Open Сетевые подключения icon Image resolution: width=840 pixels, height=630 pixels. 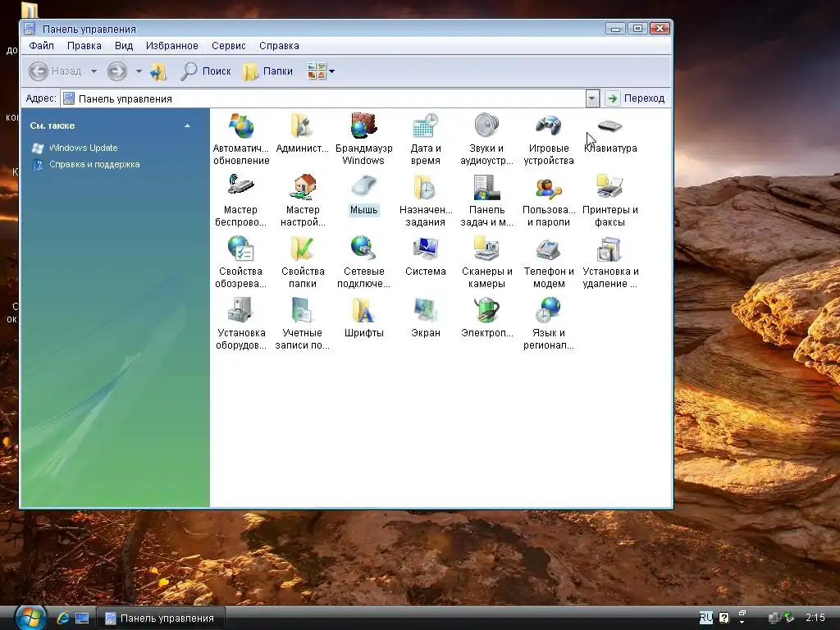363,262
